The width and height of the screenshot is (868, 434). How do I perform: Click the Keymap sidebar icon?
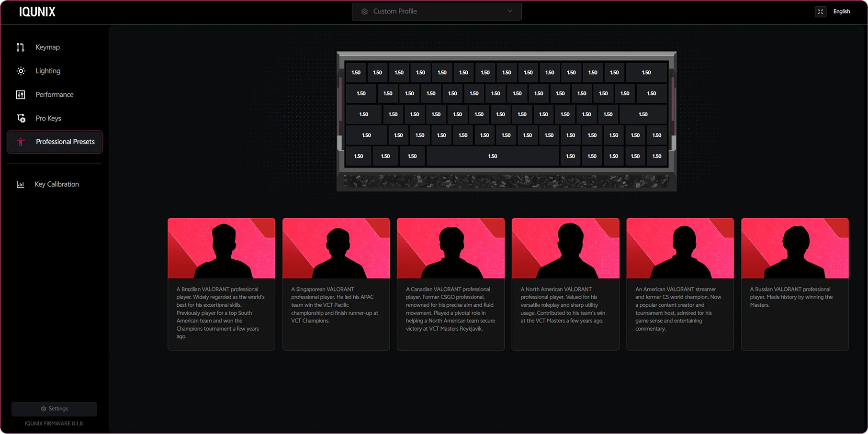coord(20,47)
